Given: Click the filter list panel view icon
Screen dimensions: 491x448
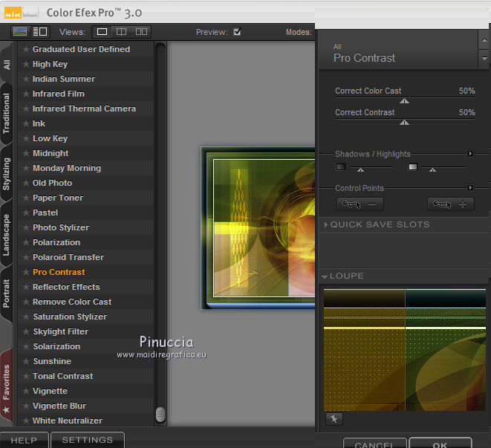Looking at the screenshot, I should 40,32.
